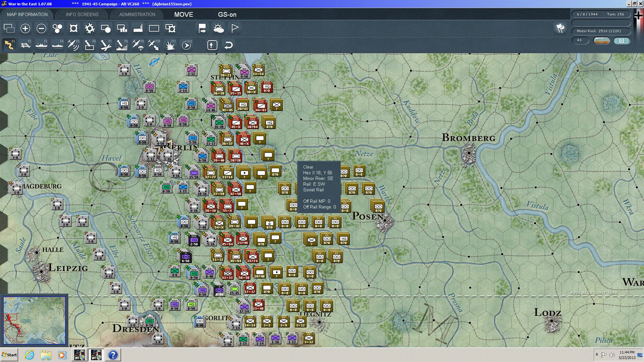Click the Lodz city hex
Image resolution: width=644 pixels, height=362 pixels.
pos(552,321)
